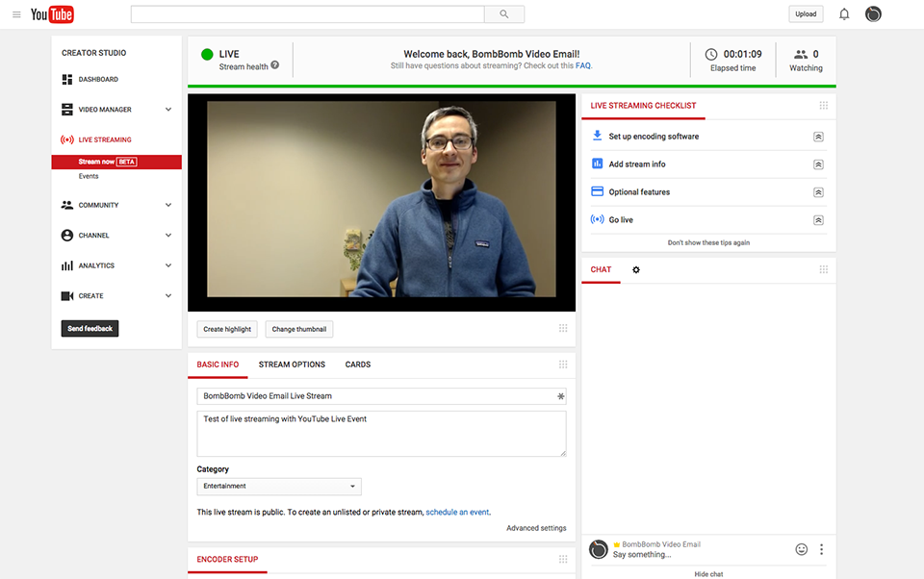924x579 pixels.
Task: Click the title field asterisk icon
Action: pos(560,396)
